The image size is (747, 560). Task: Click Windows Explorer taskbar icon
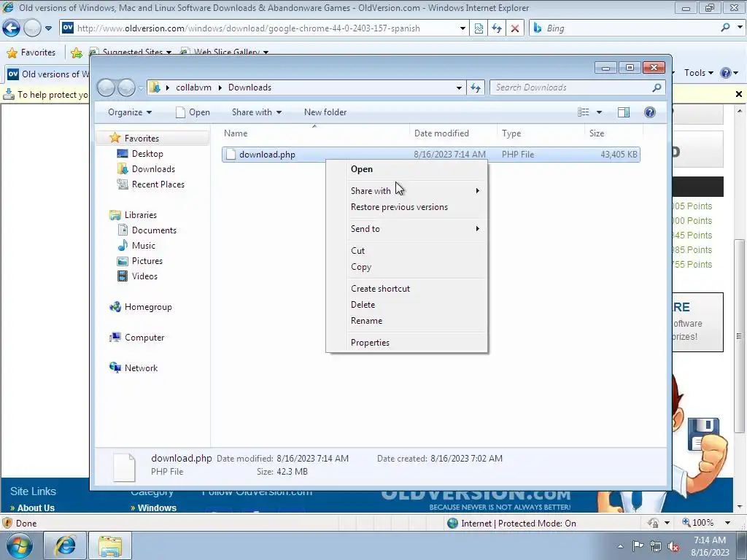tap(110, 545)
